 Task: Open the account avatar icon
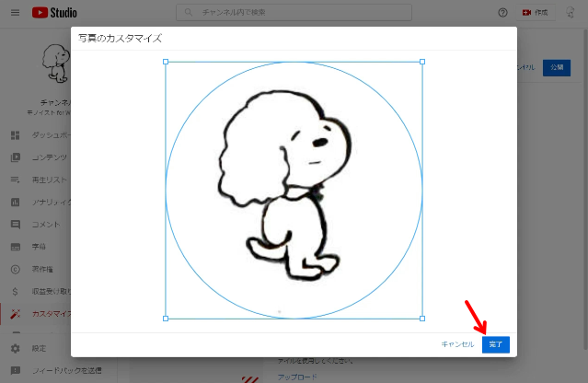point(570,12)
